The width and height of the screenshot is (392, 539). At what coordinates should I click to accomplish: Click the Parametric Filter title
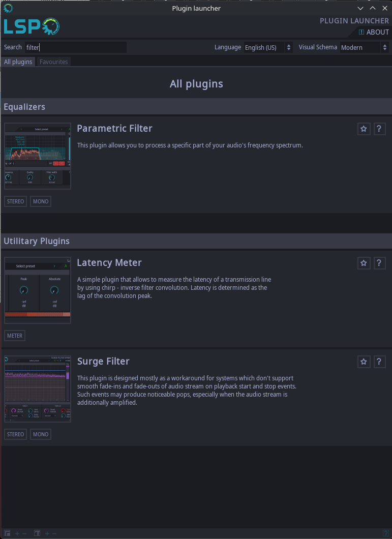pyautogui.click(x=114, y=129)
